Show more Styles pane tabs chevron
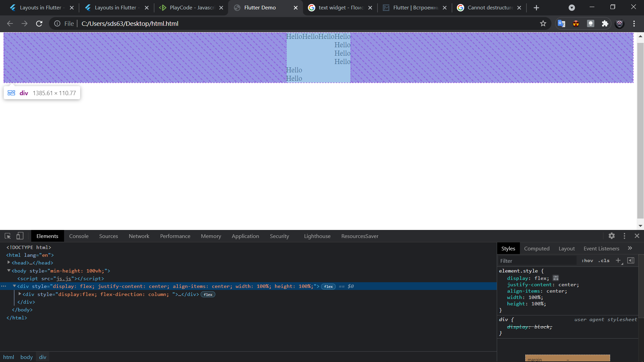This screenshot has height=362, width=644. [630, 248]
